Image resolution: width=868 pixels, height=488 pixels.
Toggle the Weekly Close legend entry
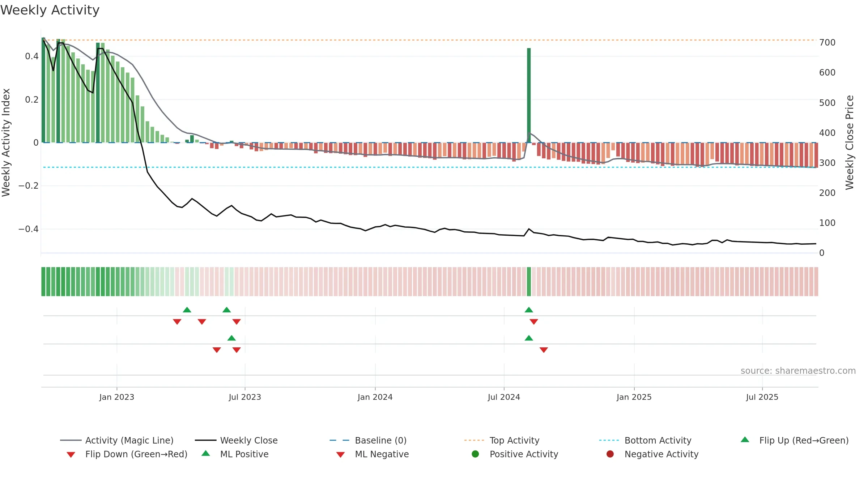[x=236, y=440]
